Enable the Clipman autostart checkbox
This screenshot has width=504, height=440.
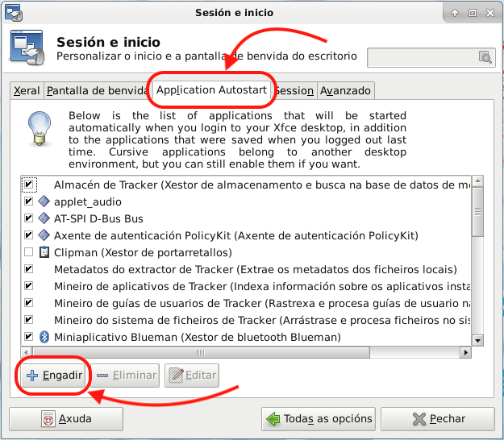click(29, 252)
